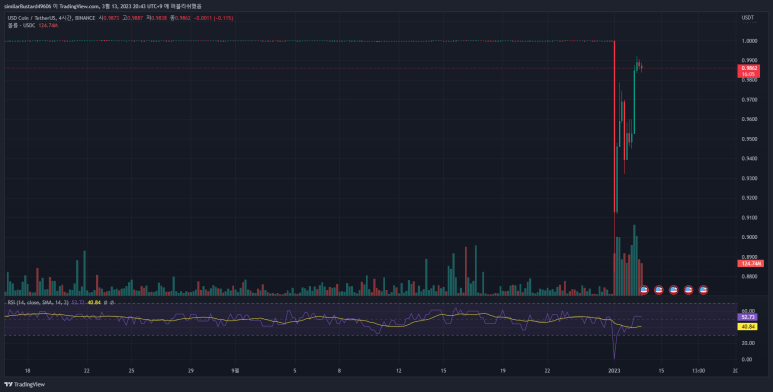Click the snapshot header mentioning TradingView.com
Viewport: 773px width, 392px height.
click(103, 6)
